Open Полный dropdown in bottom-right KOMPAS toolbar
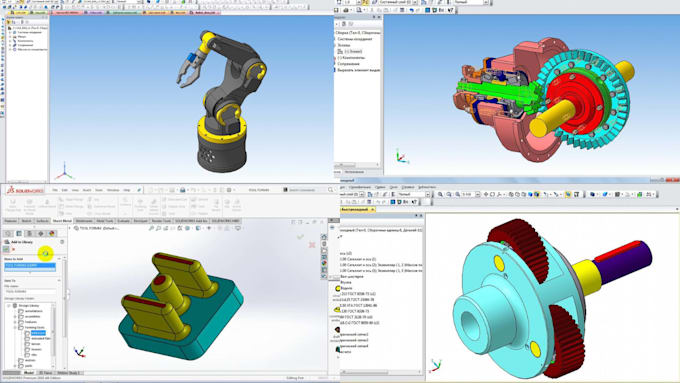The image size is (680, 383). [428, 194]
